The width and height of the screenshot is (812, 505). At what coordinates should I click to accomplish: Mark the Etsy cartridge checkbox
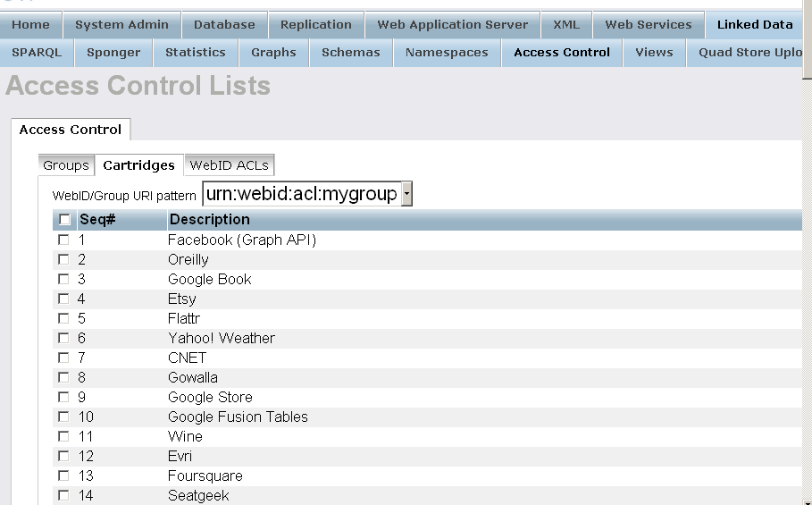point(63,299)
